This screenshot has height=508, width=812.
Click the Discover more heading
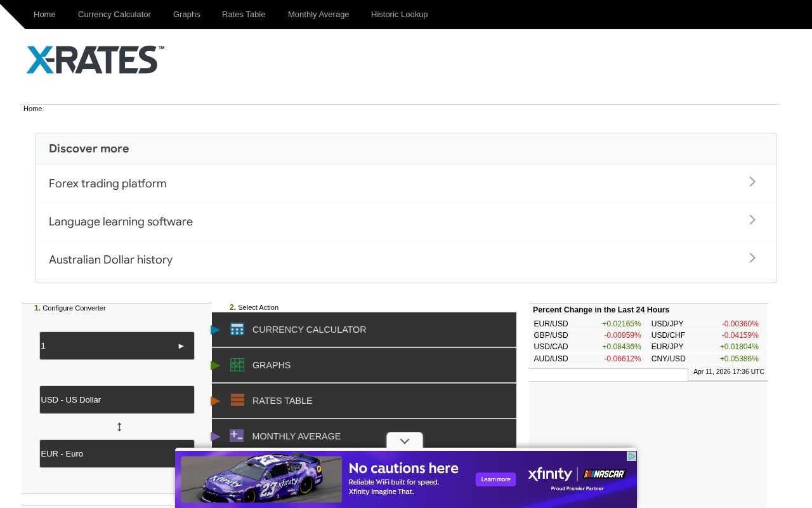tap(89, 149)
